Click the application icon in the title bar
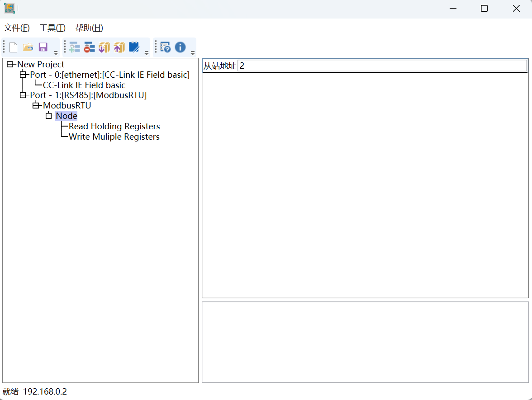 click(9, 8)
